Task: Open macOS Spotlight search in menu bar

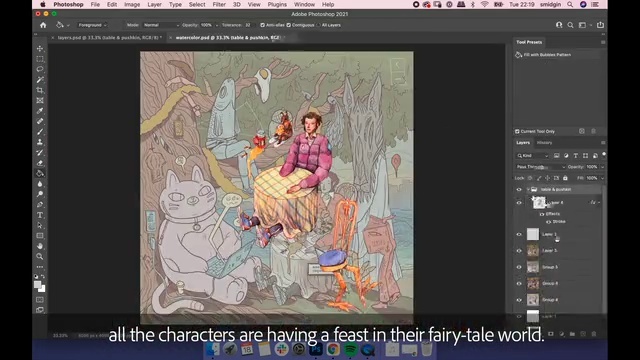Action: (570, 4)
